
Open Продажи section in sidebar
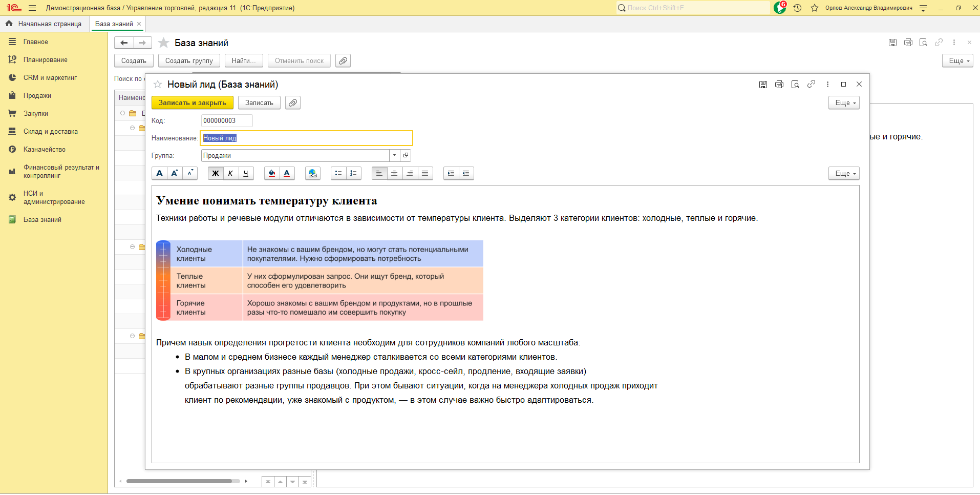tap(37, 95)
